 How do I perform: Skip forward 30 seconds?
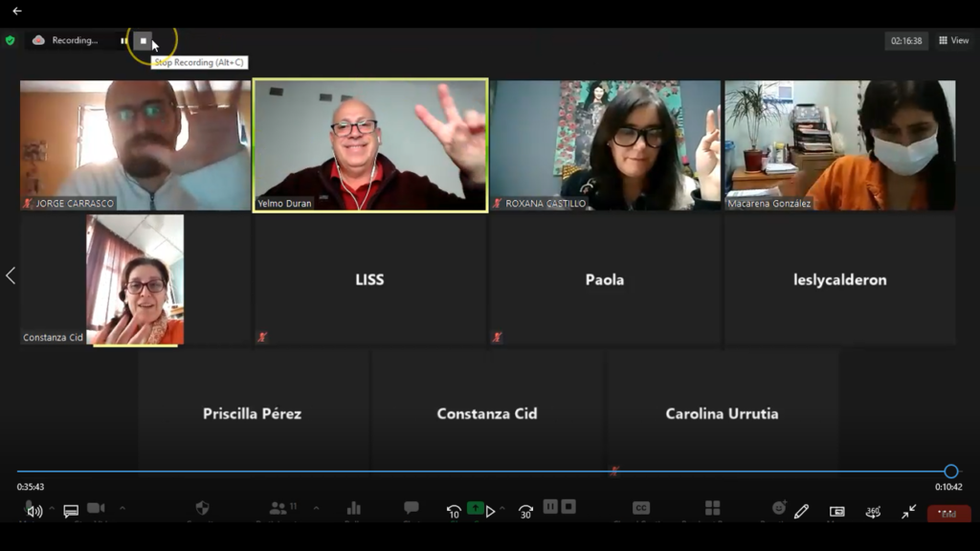[x=525, y=512]
